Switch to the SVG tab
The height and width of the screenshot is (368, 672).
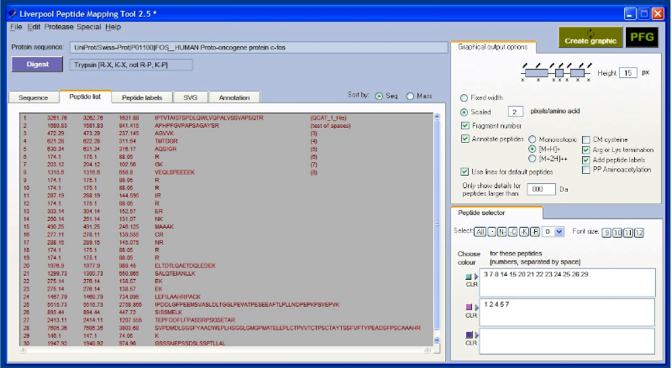pos(190,98)
